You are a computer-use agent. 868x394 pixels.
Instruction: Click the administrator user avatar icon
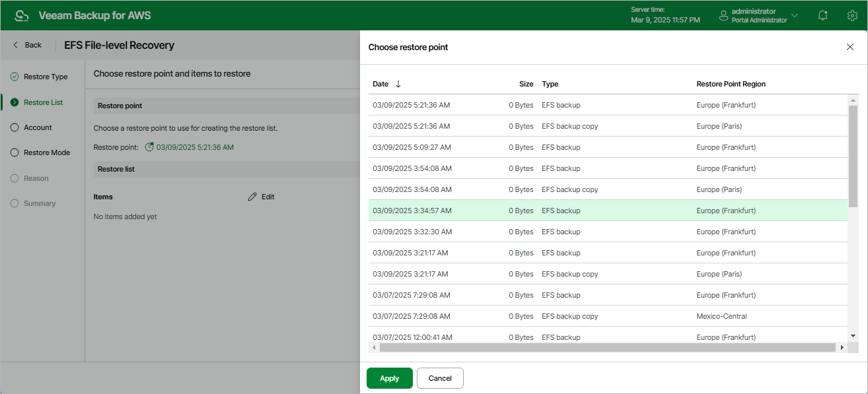coord(723,15)
